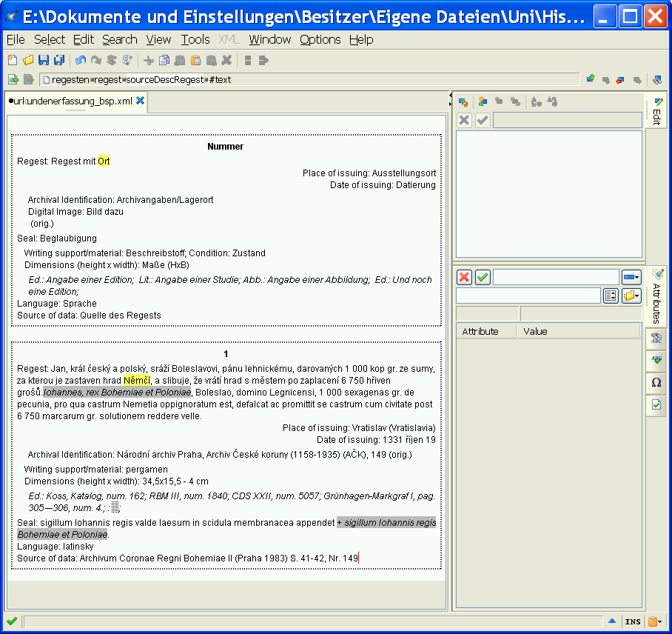Open the File menu
Screen dimensions: 672x634
coord(16,39)
